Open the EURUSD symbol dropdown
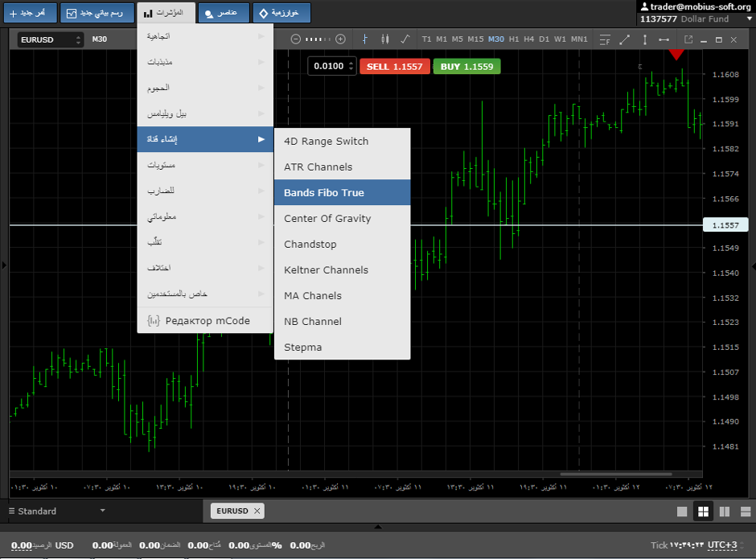The height and width of the screenshot is (559, 756). click(51, 39)
